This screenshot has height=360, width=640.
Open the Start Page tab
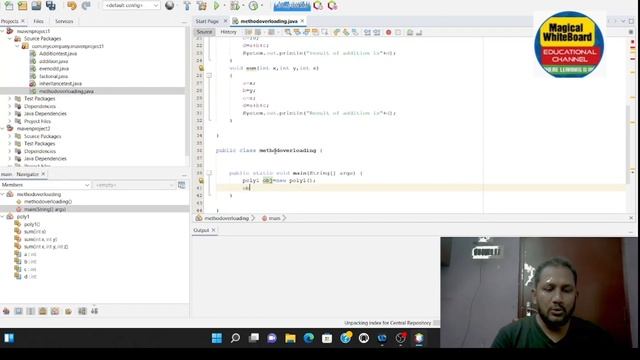(x=207, y=21)
